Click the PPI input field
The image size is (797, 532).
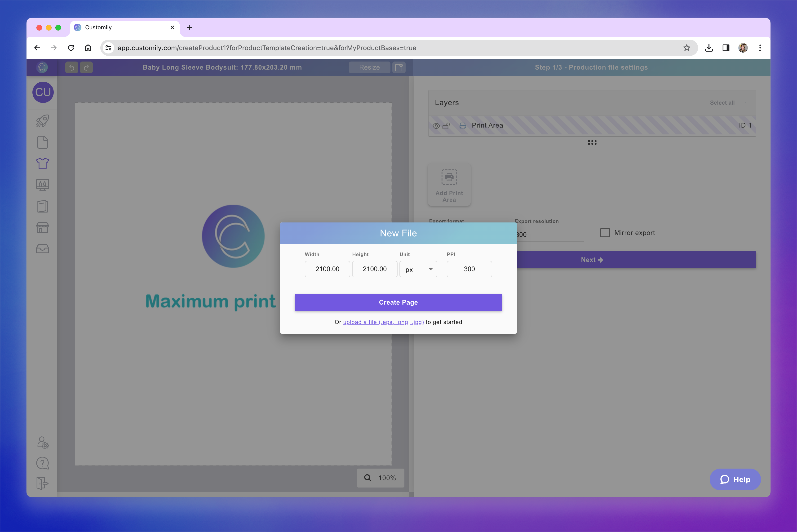[469, 269]
